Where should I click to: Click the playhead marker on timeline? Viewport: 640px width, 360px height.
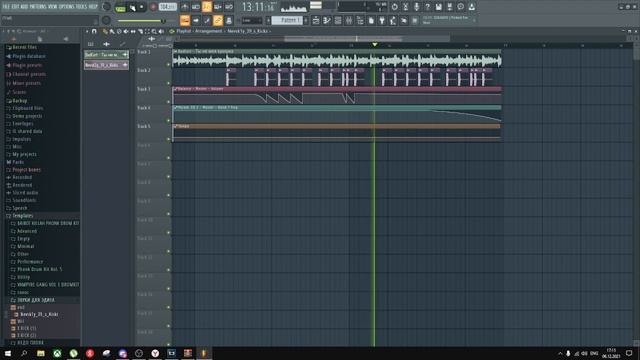374,44
